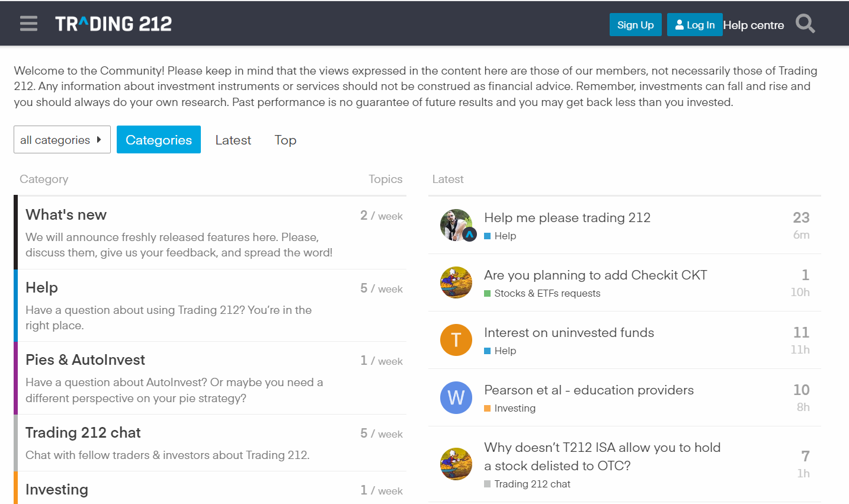Click Help tag under Help me please topic
849x504 pixels.
point(500,236)
